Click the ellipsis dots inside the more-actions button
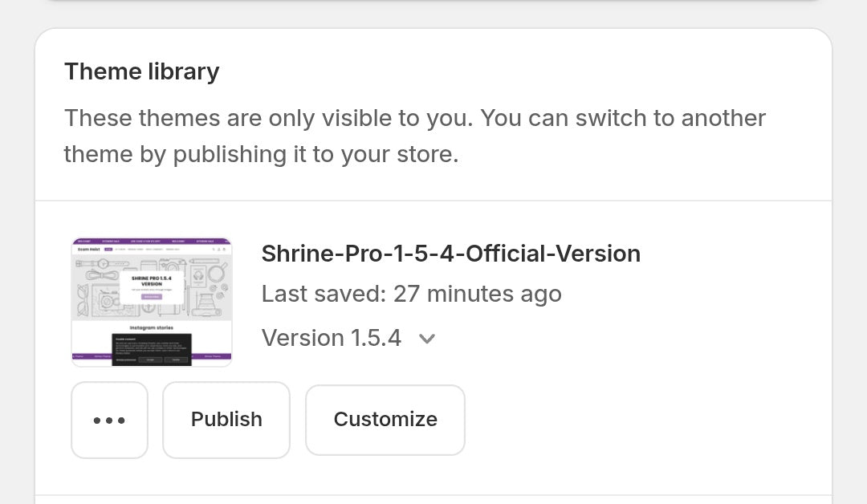This screenshot has height=504, width=867. [109, 420]
